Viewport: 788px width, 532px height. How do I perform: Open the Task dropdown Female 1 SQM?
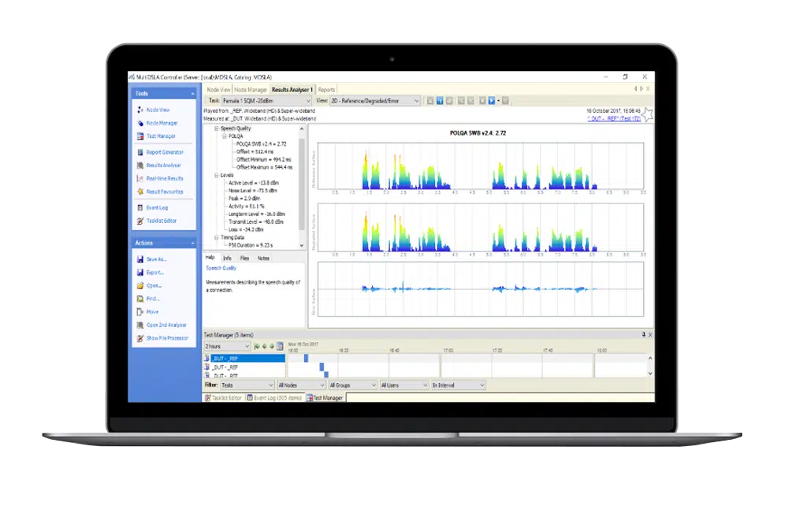click(x=267, y=101)
